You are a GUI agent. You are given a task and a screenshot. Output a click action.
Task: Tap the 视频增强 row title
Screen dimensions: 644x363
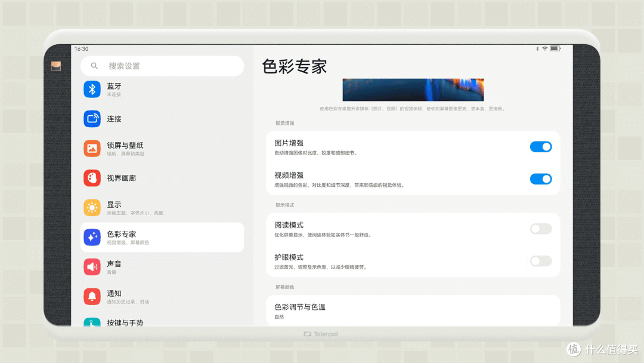(289, 175)
